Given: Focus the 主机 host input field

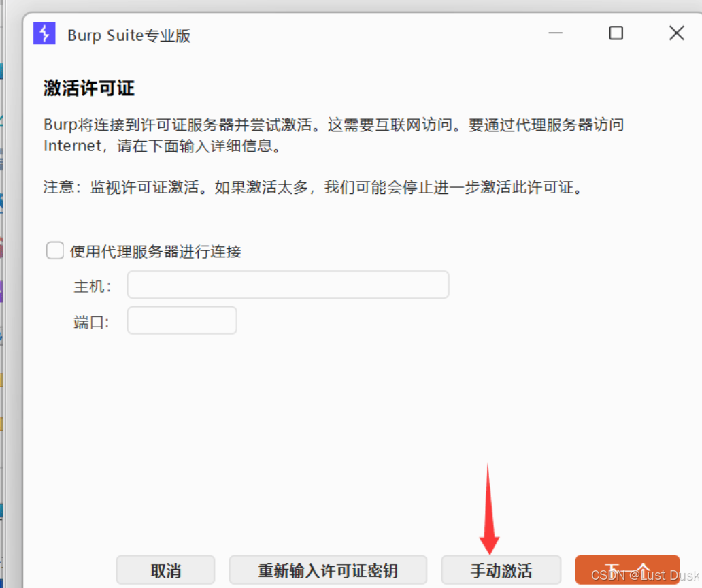Looking at the screenshot, I should (288, 285).
